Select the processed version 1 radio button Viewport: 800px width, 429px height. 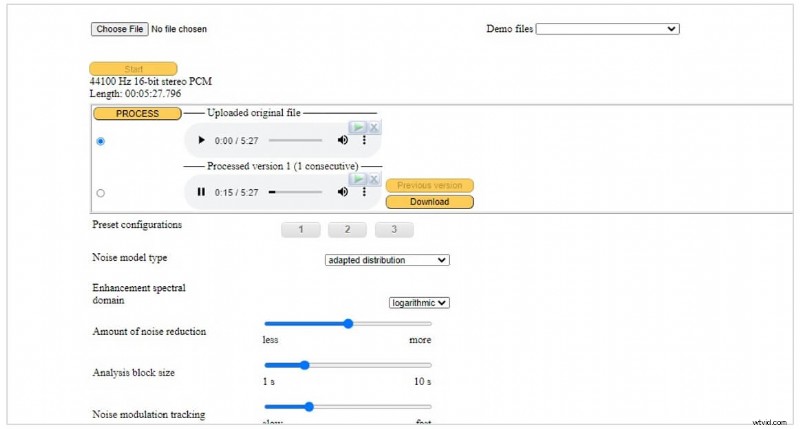click(100, 193)
